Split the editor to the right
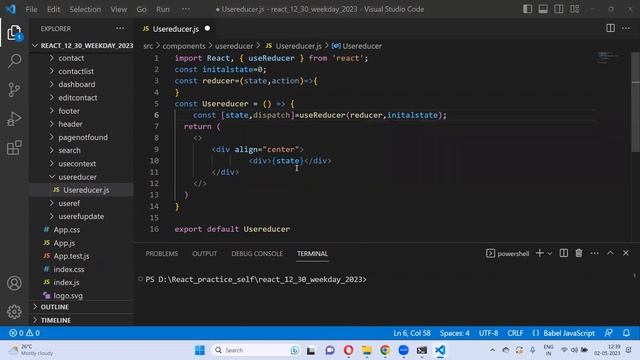 tap(610, 28)
